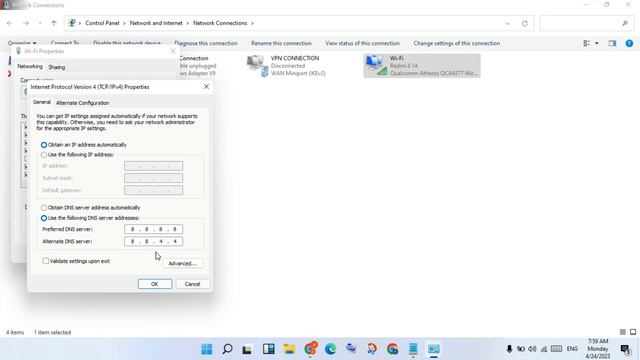The height and width of the screenshot is (360, 640).
Task: Toggle the preview pane icon
Action: coord(612,43)
